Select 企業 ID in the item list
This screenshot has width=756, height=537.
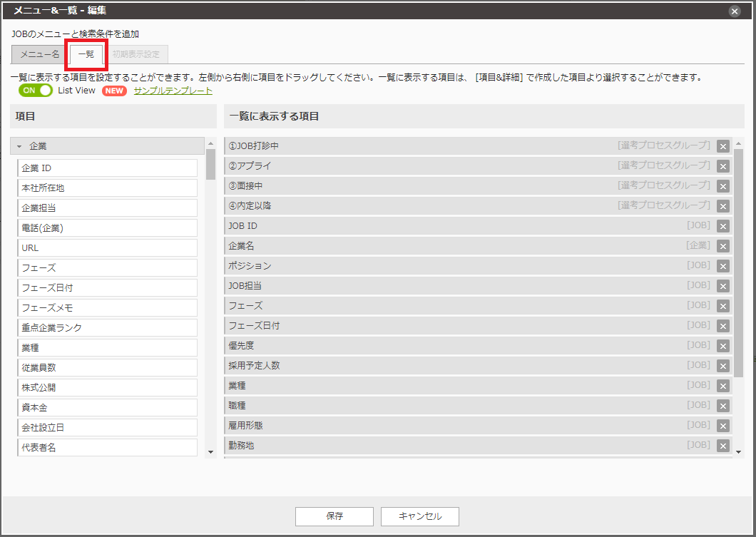(x=108, y=168)
